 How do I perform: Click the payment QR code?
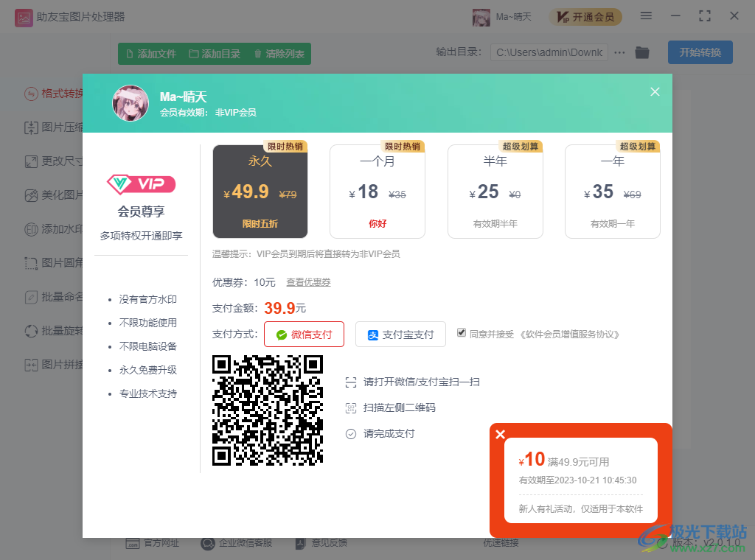(x=268, y=410)
